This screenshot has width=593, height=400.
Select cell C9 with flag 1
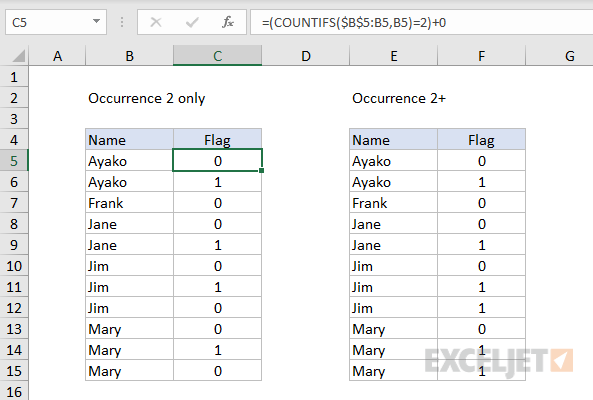[217, 245]
